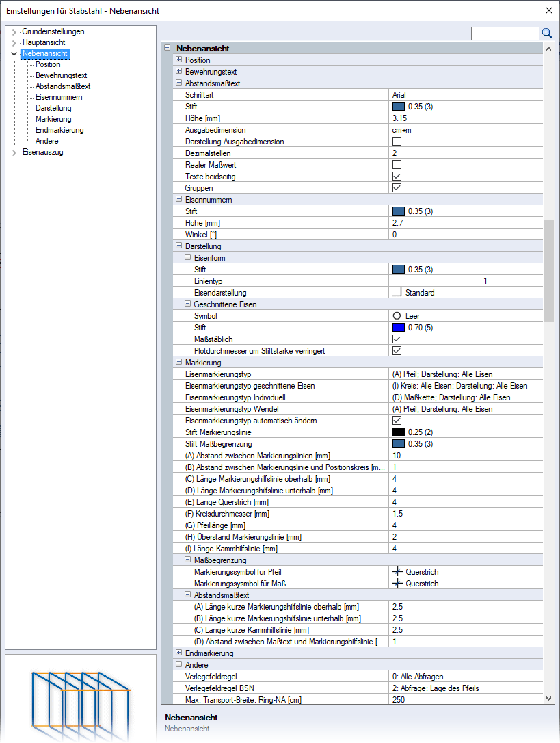This screenshot has height=743, width=560.
Task: Expand the Hauptansicht tree node
Action: (14, 43)
